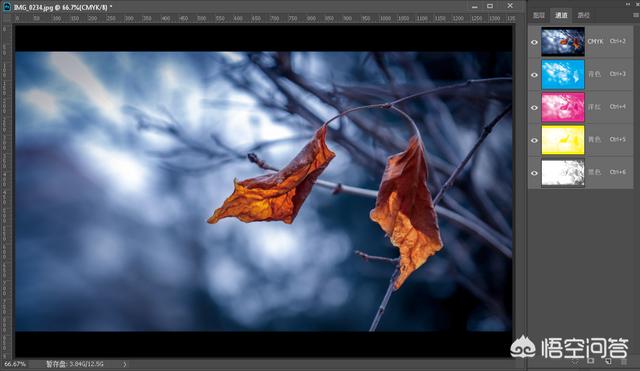Open the status bar info arrow menu
640x371 pixels.
click(124, 364)
